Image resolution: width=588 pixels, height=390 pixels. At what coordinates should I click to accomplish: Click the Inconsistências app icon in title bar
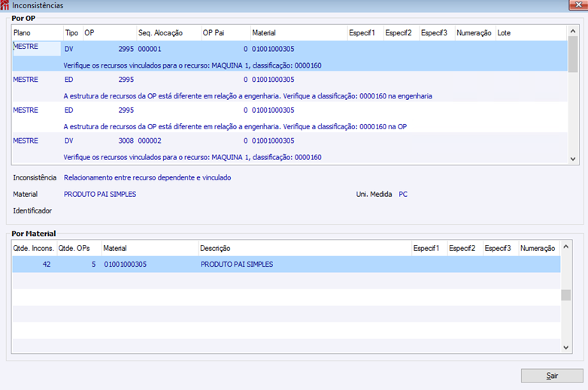click(x=5, y=5)
